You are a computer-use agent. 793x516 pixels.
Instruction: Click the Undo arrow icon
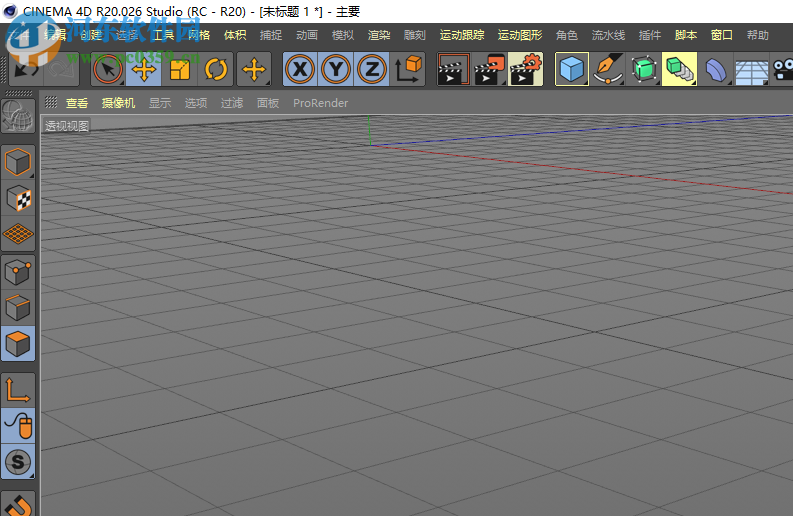point(26,69)
